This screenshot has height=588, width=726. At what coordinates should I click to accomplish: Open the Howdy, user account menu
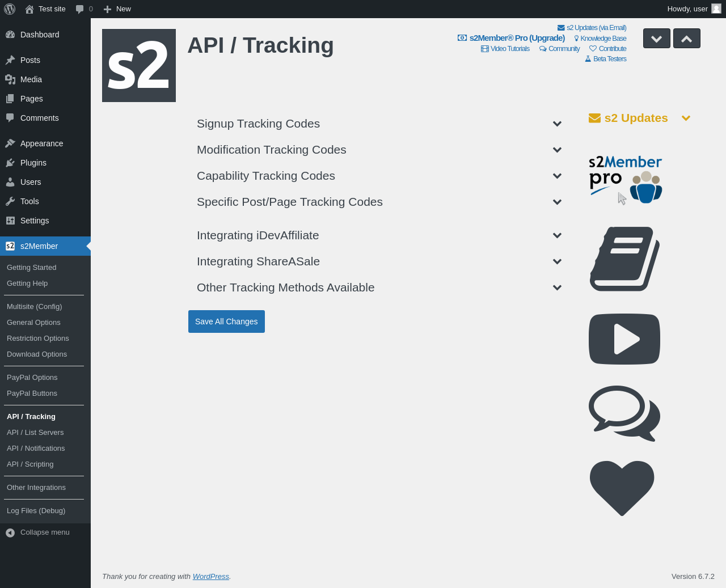(694, 9)
